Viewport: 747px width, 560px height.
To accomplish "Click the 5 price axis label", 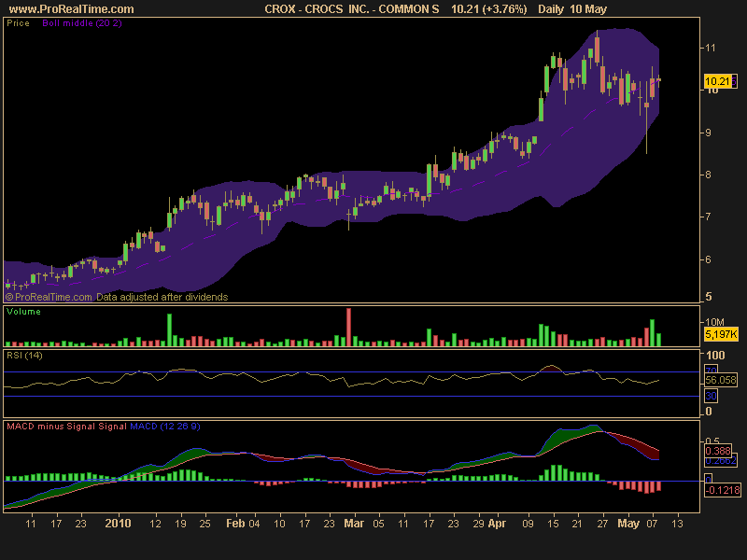I will [709, 297].
